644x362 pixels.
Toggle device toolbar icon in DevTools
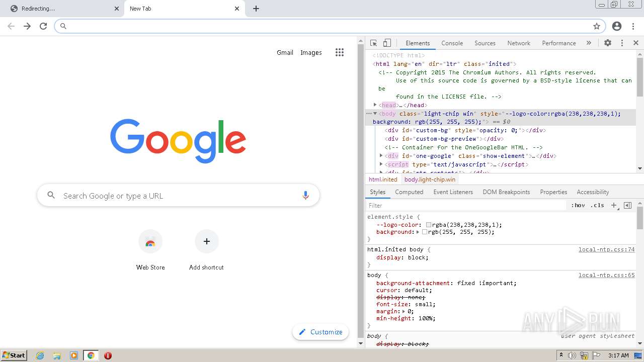387,43
